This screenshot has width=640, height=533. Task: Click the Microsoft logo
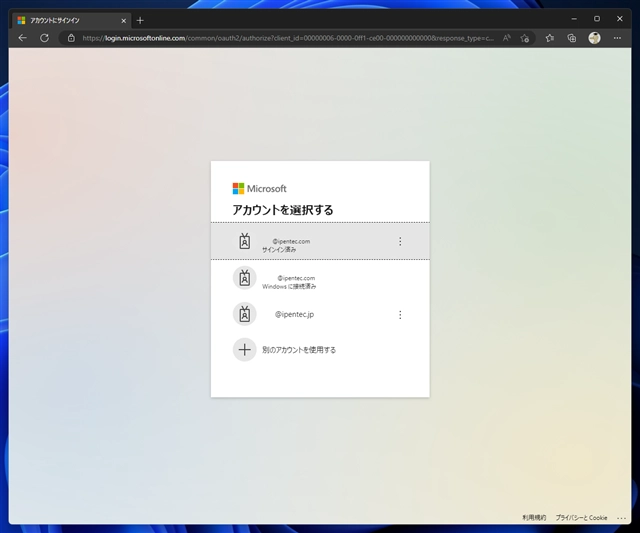[x=260, y=189]
